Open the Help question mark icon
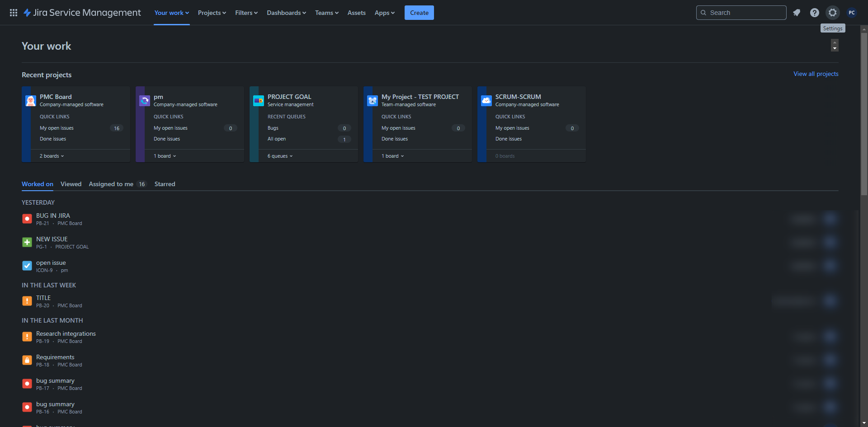The height and width of the screenshot is (427, 868). pos(815,13)
